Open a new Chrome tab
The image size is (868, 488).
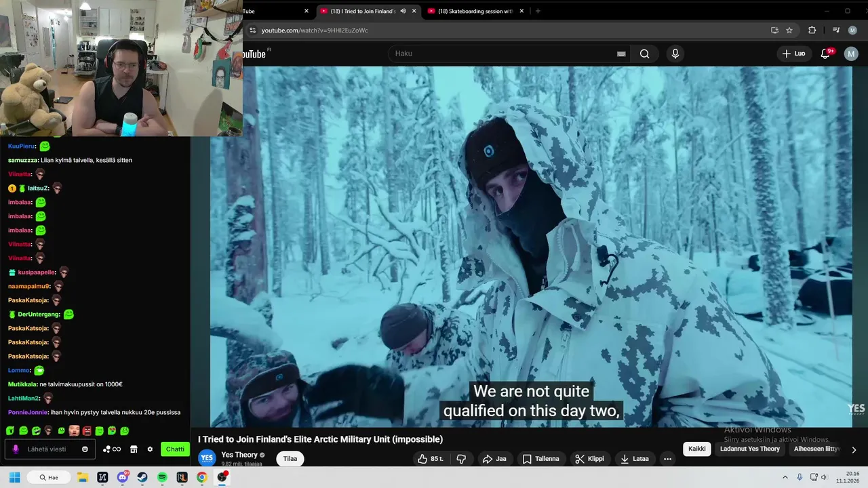point(538,11)
